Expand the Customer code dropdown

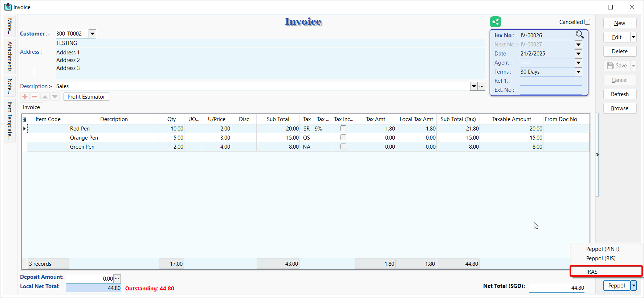(93, 34)
